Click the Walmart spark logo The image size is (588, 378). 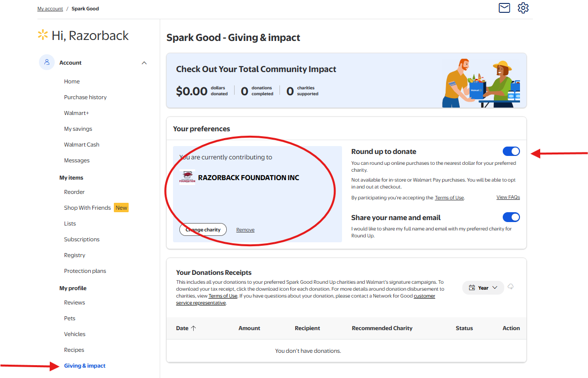point(43,35)
